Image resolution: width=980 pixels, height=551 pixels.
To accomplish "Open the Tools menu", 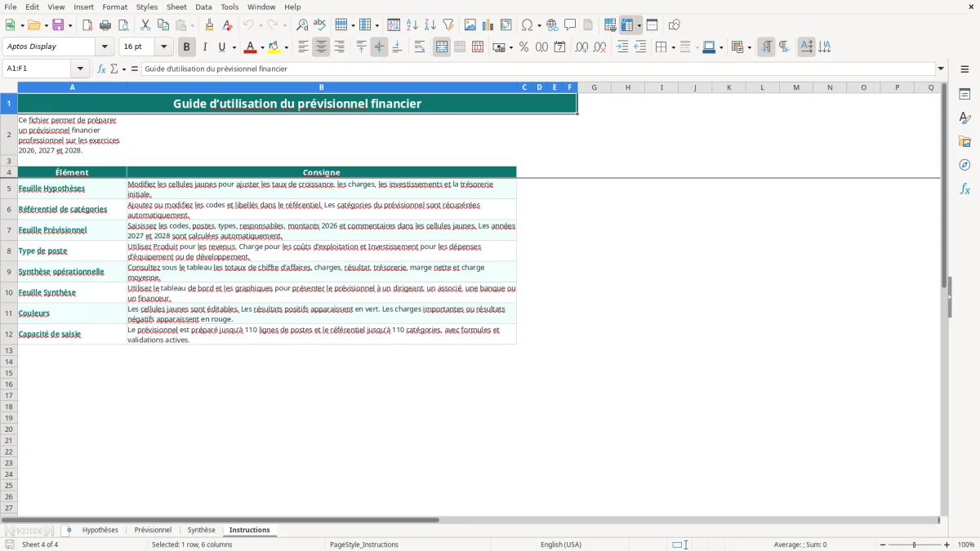I will pyautogui.click(x=229, y=7).
